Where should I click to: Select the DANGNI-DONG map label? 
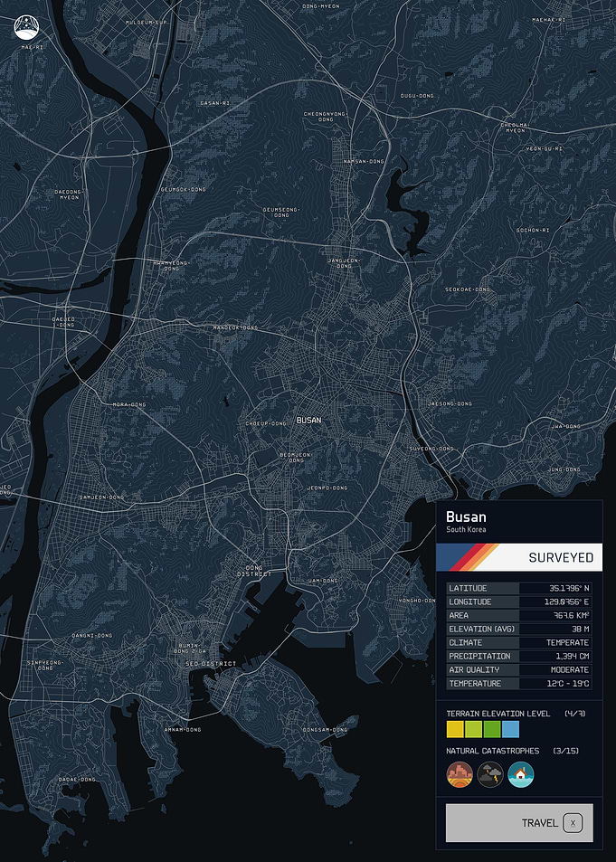click(x=92, y=636)
